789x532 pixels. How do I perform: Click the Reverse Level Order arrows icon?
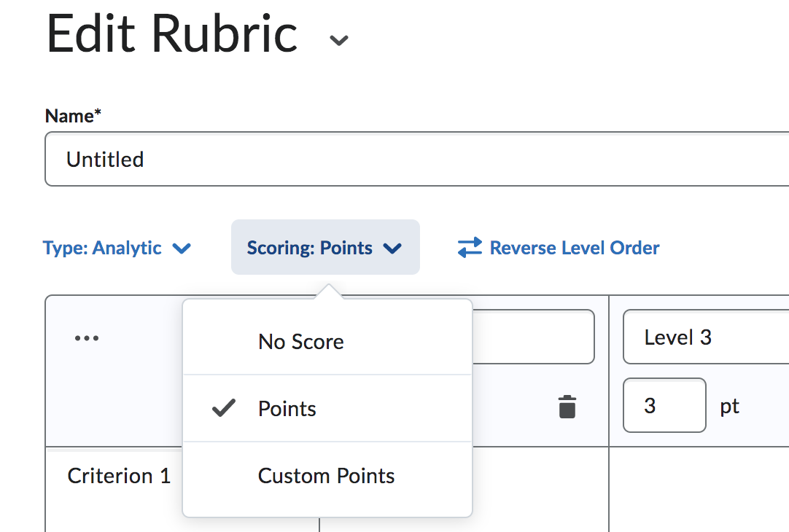click(470, 248)
